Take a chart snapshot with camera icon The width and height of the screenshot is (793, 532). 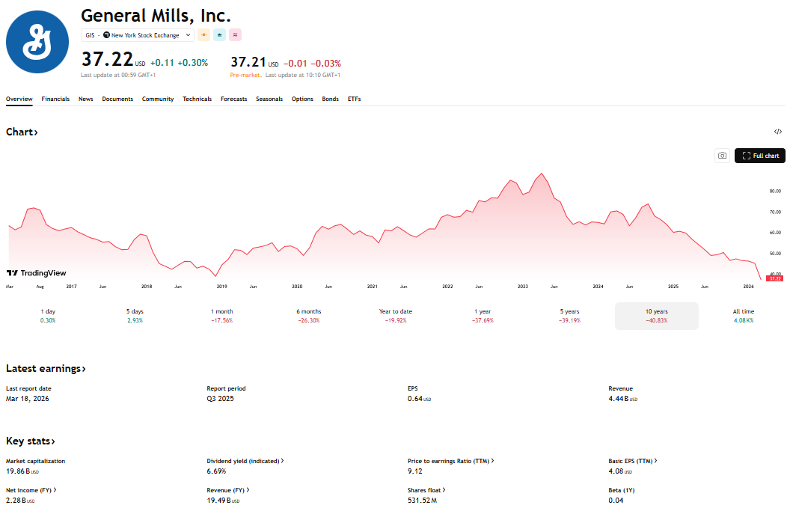point(722,156)
